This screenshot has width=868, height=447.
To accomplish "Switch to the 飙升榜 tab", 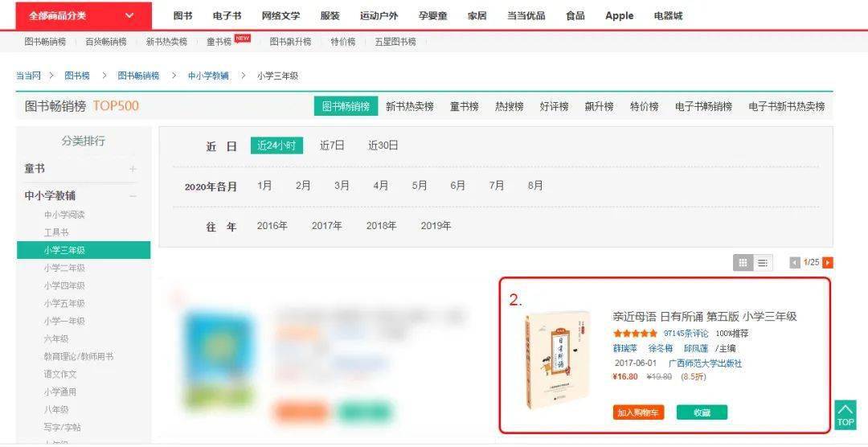I will 599,106.
